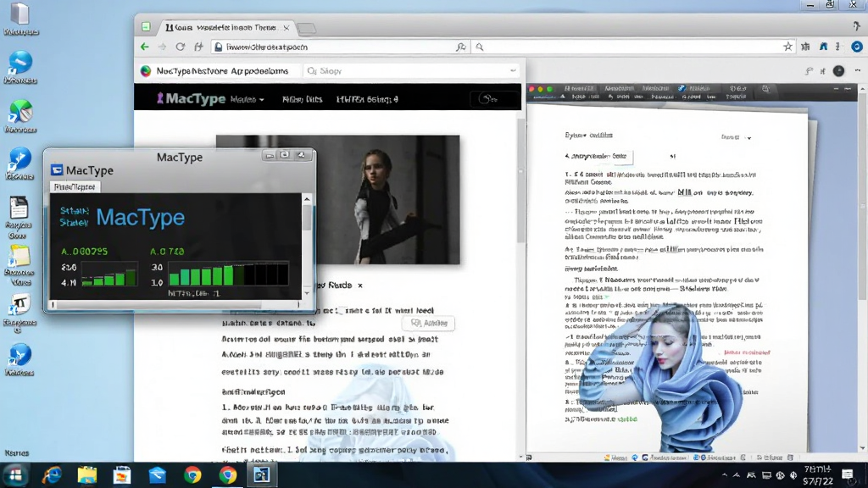Screen dimensions: 868x488
Task: Click the taskbar clock and date
Action: pos(818,475)
